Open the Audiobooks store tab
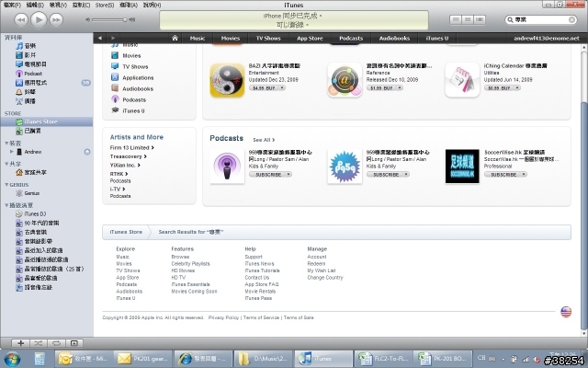The image size is (588, 368). [x=394, y=38]
